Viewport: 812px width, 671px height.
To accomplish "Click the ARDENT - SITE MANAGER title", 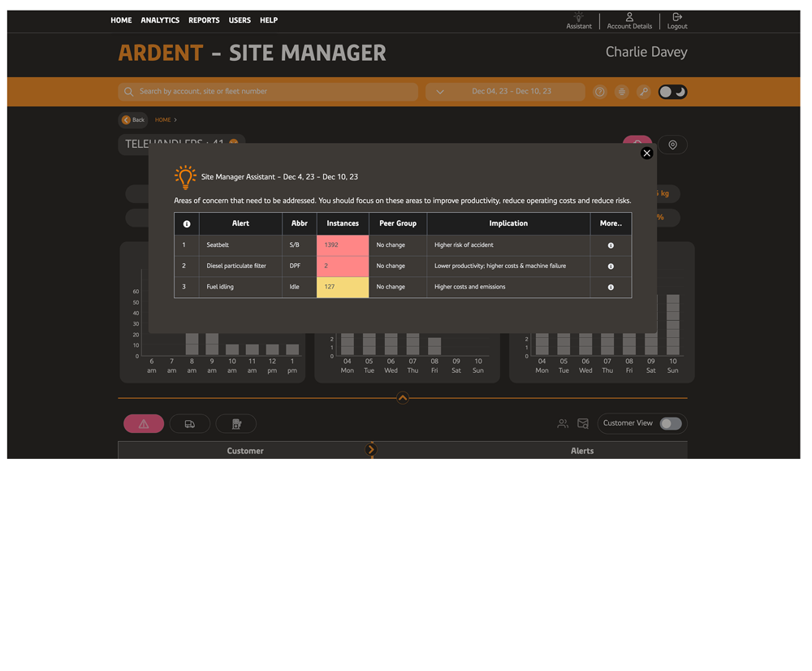I will [253, 53].
